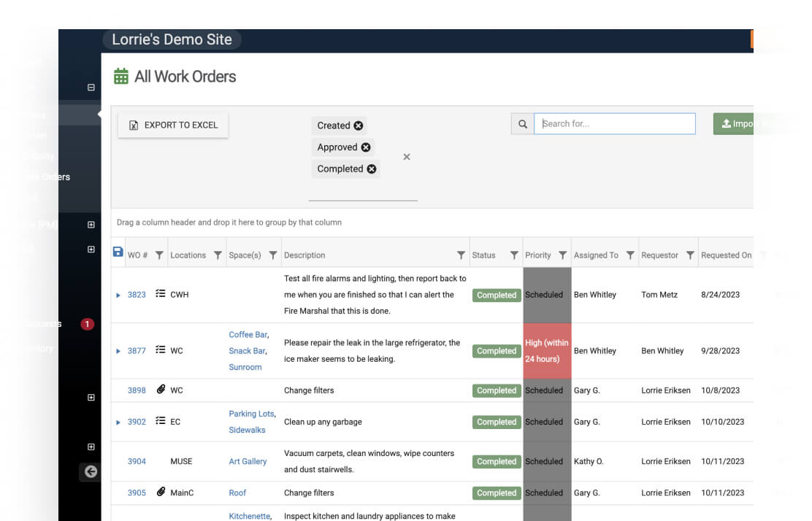Remove the Approved status filter chip
812x521 pixels.
point(365,147)
